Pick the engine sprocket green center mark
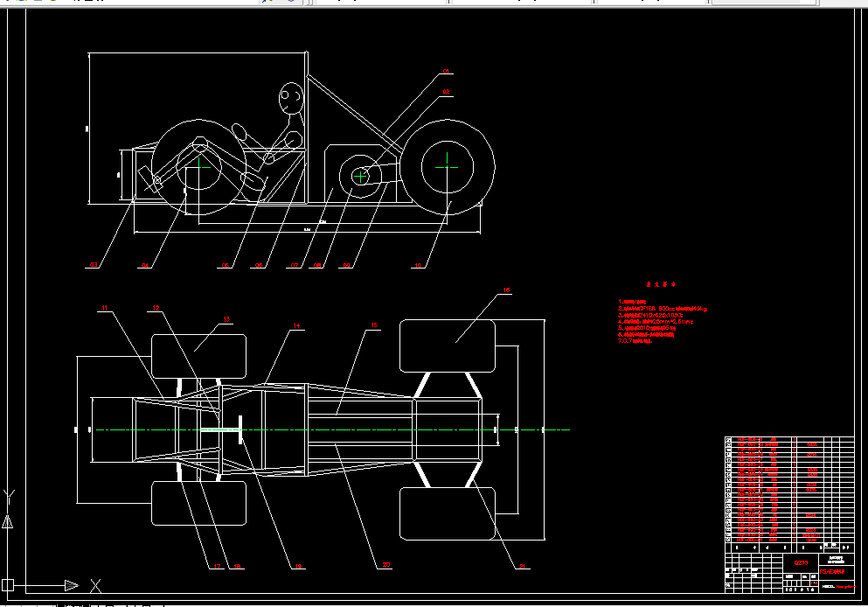This screenshot has width=868, height=607. point(360,177)
